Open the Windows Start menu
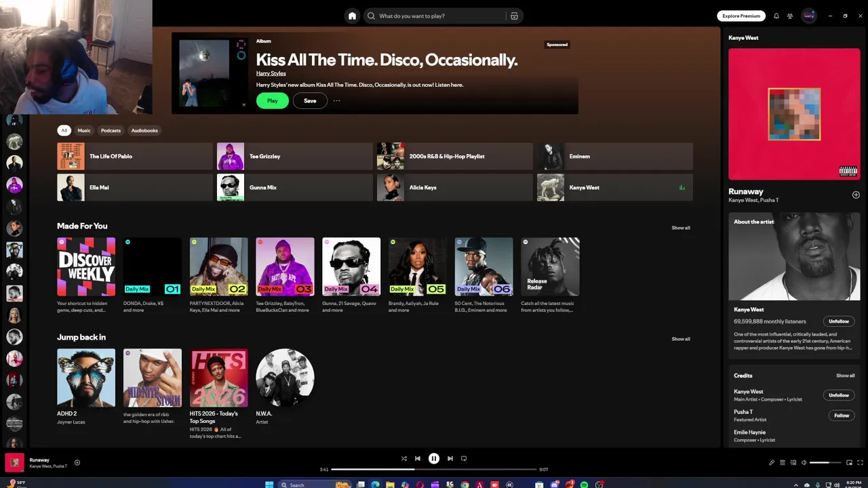Viewport: 868px width, 488px height. (269, 485)
